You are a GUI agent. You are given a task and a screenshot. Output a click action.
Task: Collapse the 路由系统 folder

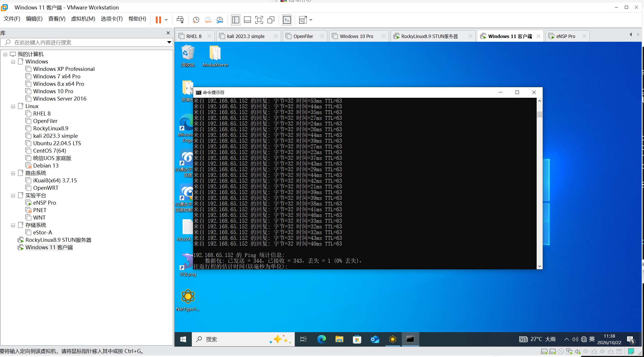[x=13, y=173]
